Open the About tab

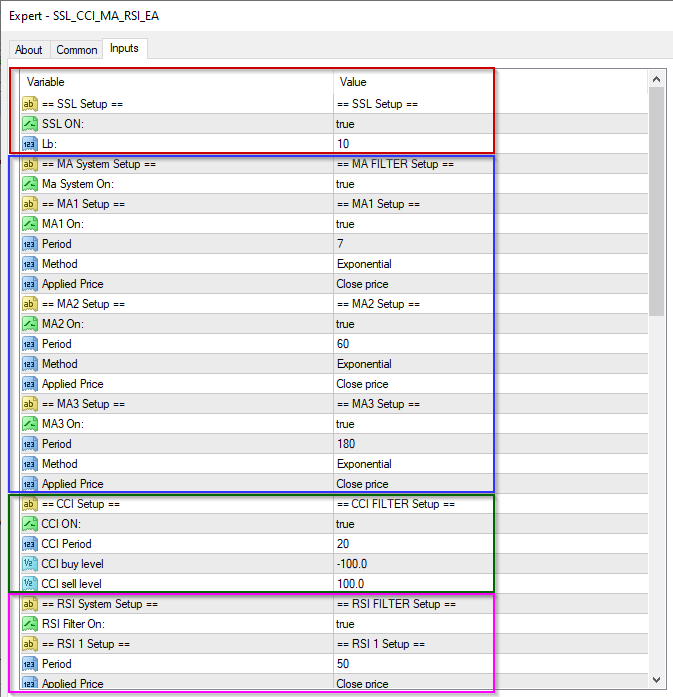pos(29,50)
